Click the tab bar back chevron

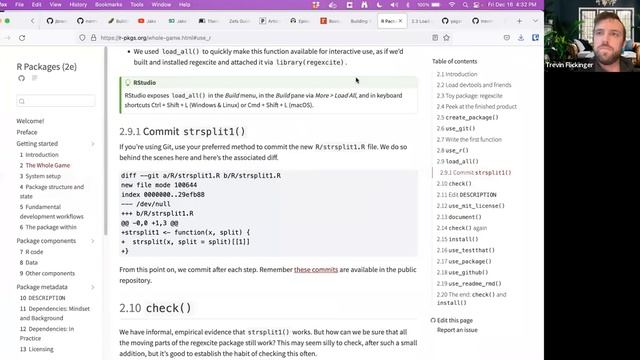[33, 21]
